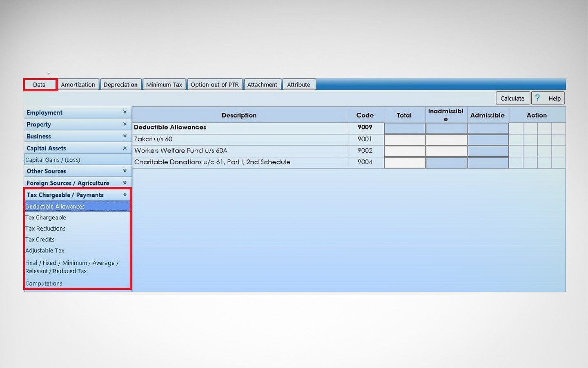Expand the Property section

point(125,124)
